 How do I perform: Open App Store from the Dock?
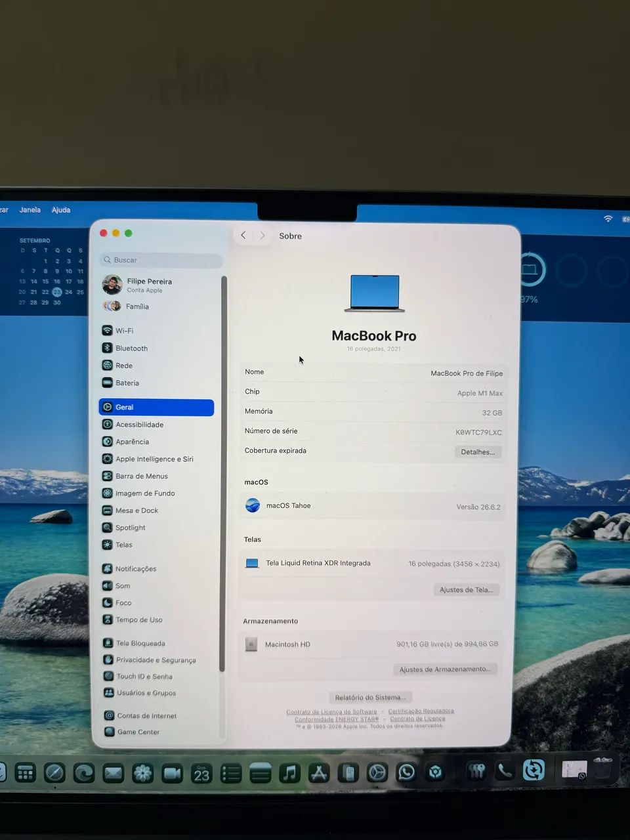pos(319,773)
